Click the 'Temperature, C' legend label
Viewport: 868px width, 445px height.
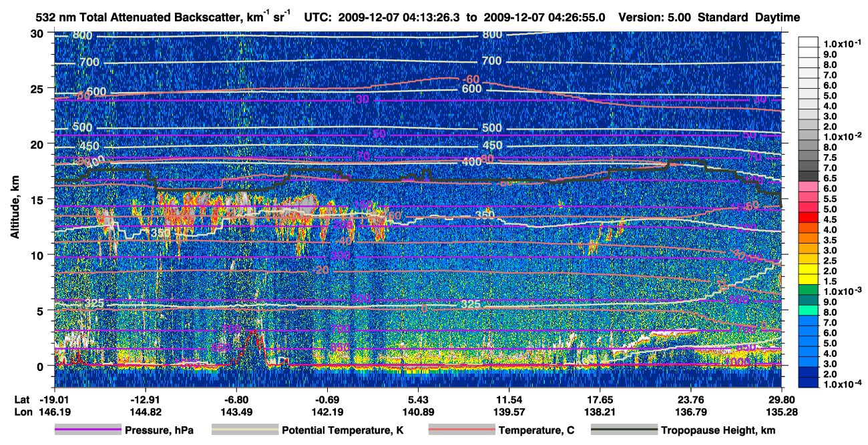tap(537, 430)
